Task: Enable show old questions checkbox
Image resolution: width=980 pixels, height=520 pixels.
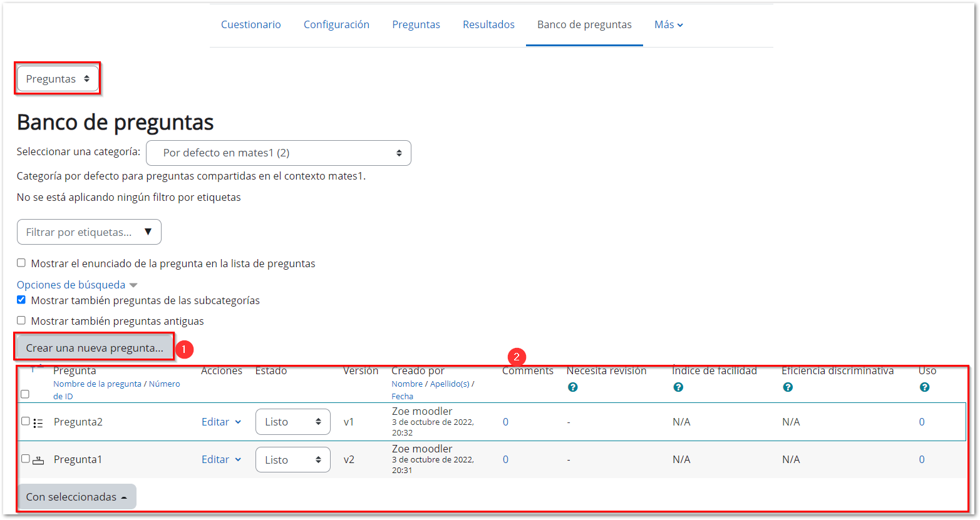Action: click(21, 320)
